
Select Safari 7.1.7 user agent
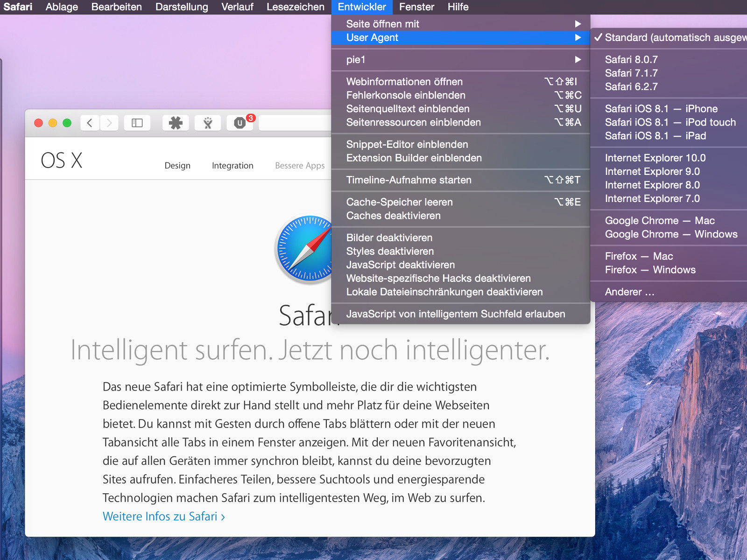click(669, 73)
